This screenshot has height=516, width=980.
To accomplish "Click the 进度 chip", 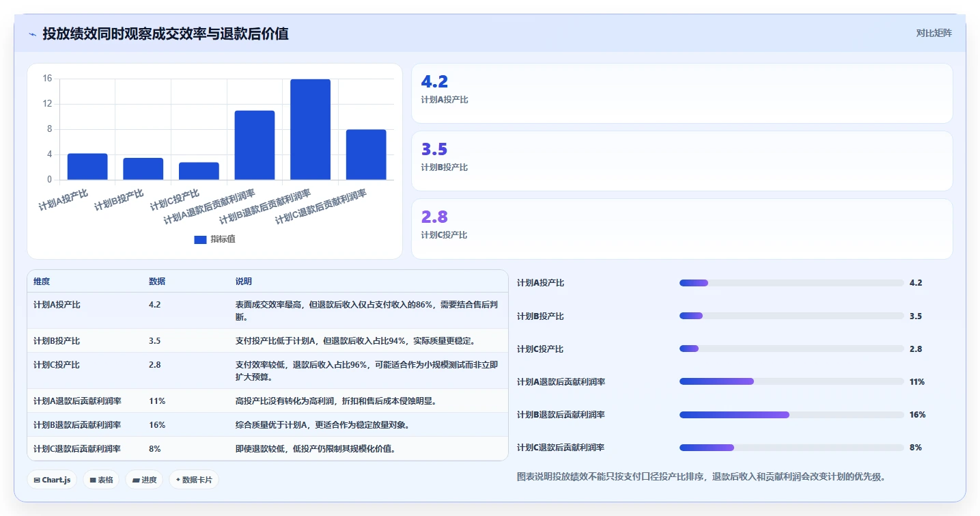I will [144, 480].
